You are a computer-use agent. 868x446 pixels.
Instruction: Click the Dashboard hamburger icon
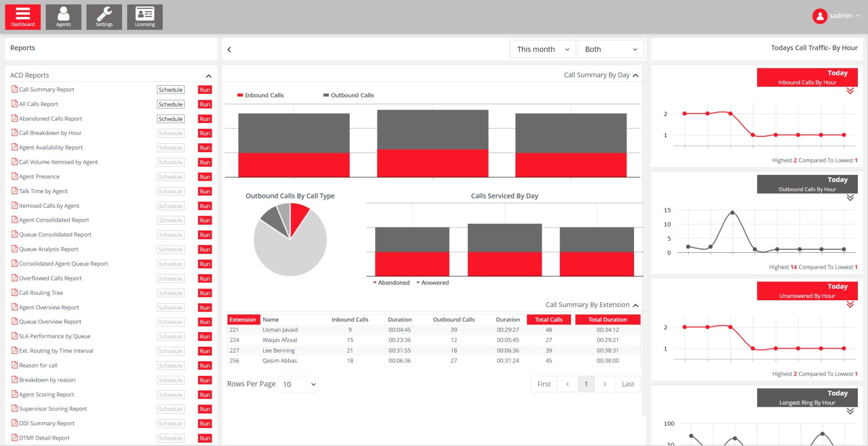(23, 13)
